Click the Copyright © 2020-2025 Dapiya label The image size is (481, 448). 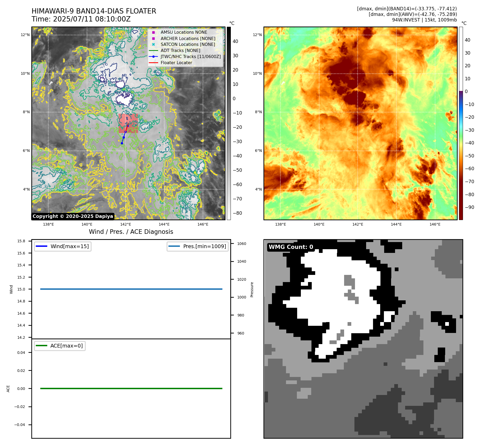(x=73, y=216)
